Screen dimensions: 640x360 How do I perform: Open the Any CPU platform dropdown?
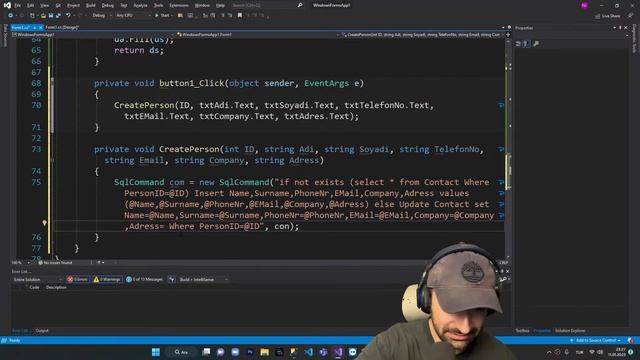pyautogui.click(x=133, y=16)
